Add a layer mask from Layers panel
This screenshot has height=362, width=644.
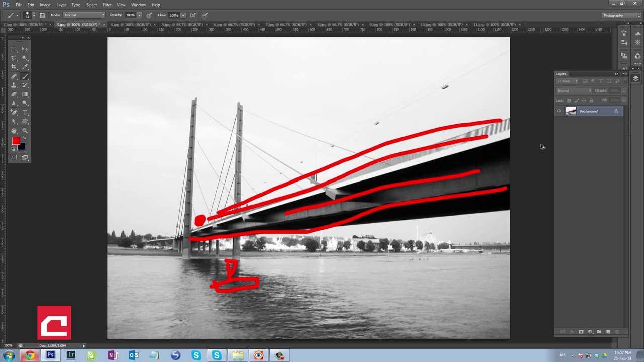click(x=581, y=332)
